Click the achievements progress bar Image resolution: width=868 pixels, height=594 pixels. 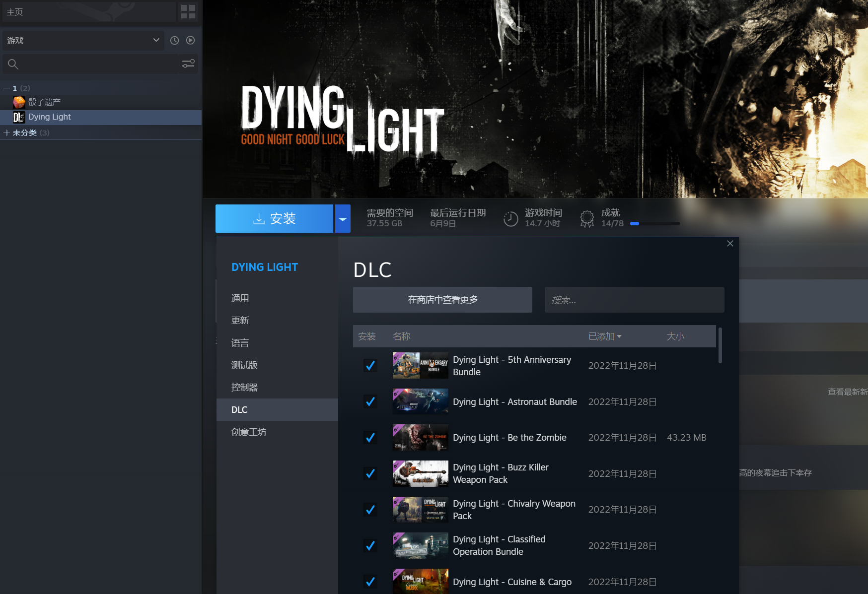click(x=654, y=224)
